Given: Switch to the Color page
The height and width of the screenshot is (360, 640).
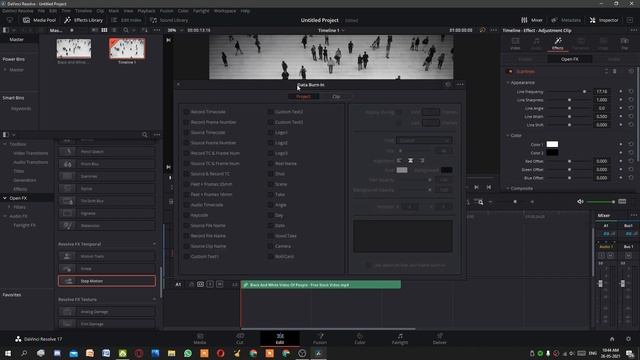Looking at the screenshot, I should tap(360, 338).
